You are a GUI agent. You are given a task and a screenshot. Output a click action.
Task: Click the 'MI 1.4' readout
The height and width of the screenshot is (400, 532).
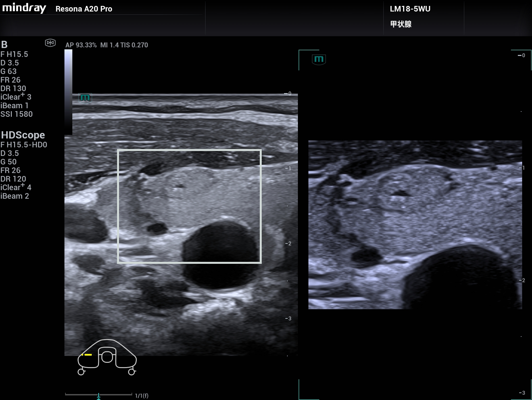tap(109, 45)
